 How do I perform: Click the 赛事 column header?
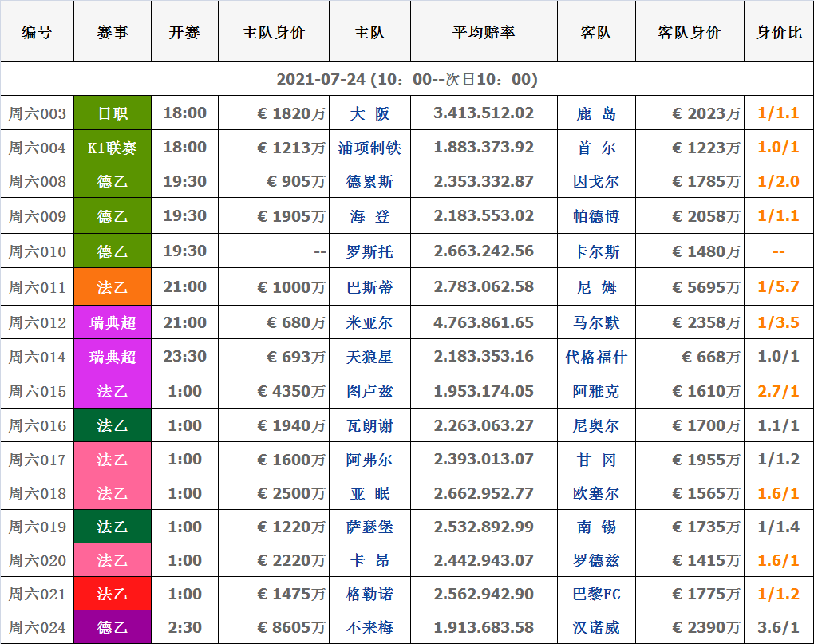[x=113, y=33]
